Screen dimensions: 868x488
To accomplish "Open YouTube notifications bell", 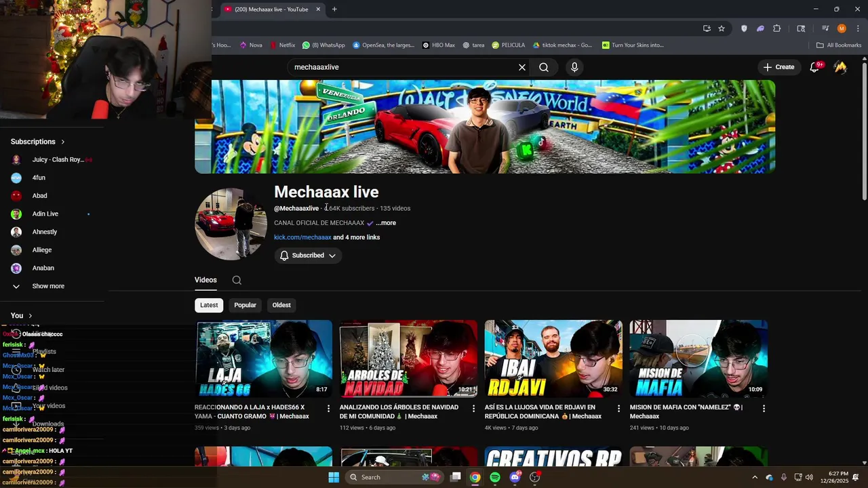I will pyautogui.click(x=815, y=67).
